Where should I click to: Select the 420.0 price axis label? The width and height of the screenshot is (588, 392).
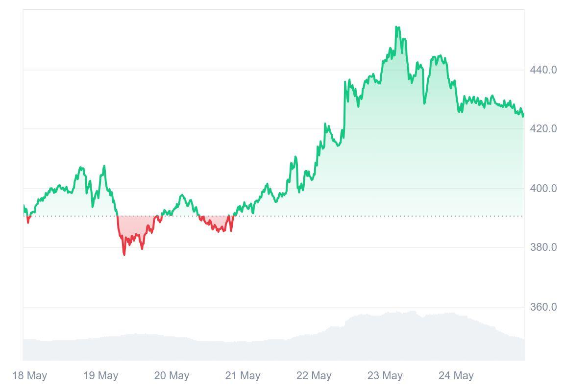[x=543, y=129]
